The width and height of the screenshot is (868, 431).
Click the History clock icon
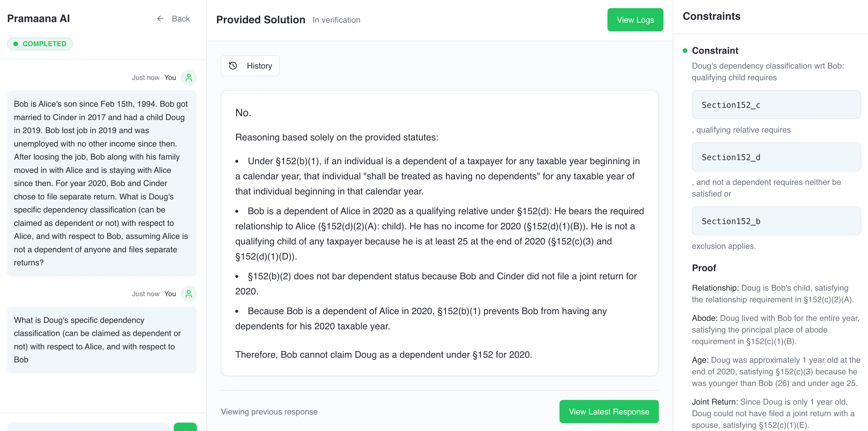[233, 66]
